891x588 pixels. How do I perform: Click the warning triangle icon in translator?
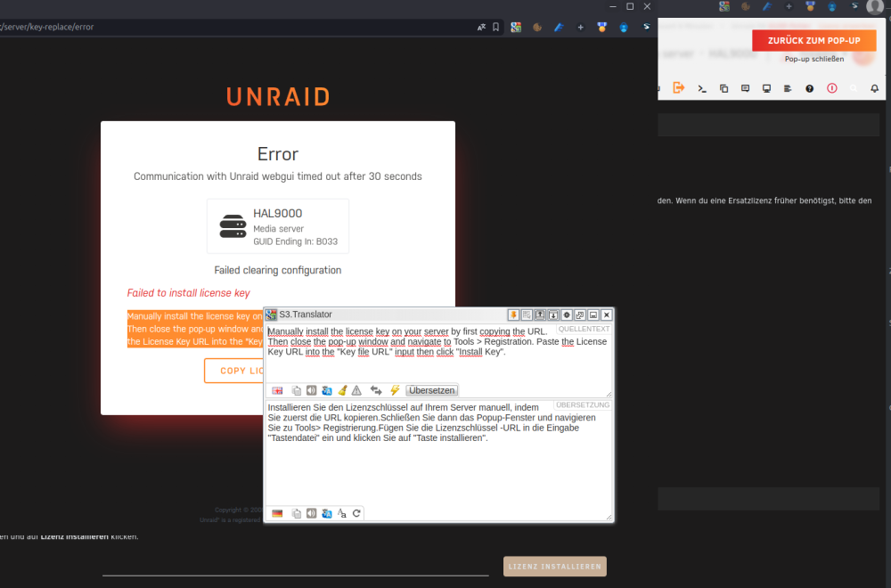pos(356,390)
